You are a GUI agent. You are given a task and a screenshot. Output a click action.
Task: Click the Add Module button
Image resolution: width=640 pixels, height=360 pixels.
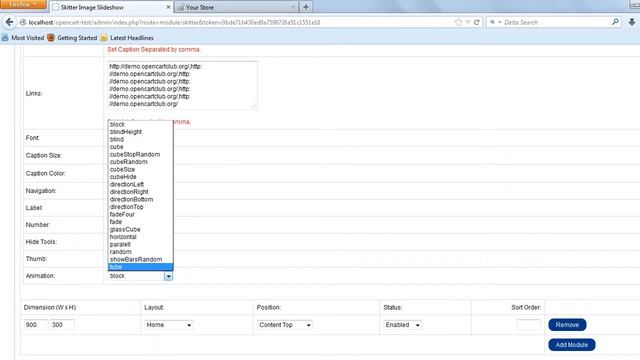pos(572,344)
